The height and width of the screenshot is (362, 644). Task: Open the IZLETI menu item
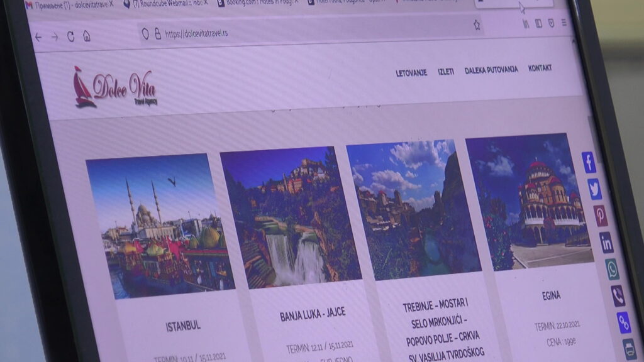[446, 72]
